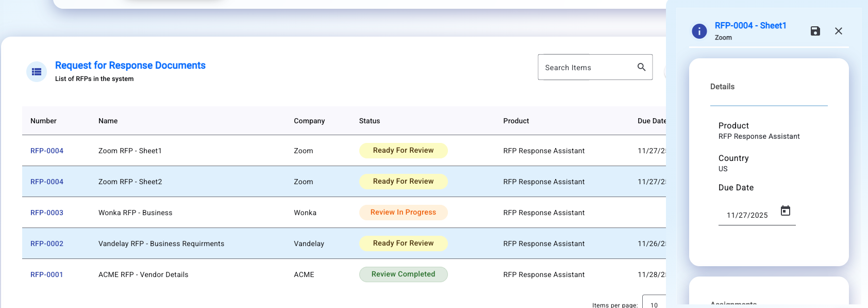Open the Due Date calendar picker

click(x=786, y=210)
